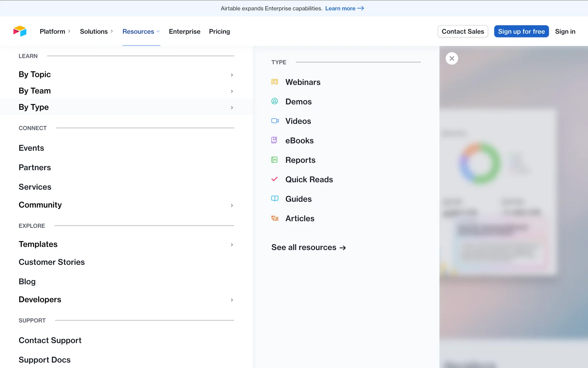Click the Reports document icon
This screenshot has width=588, height=368.
274,160
